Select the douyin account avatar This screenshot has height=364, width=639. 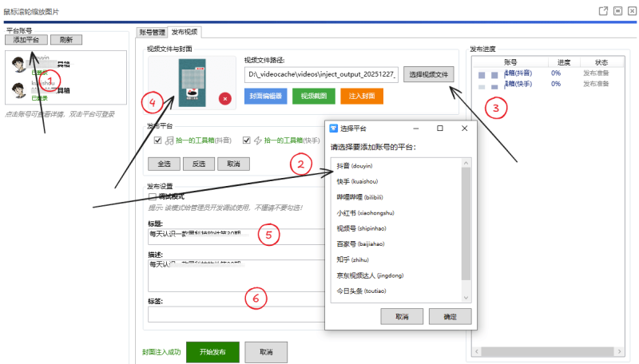click(18, 65)
